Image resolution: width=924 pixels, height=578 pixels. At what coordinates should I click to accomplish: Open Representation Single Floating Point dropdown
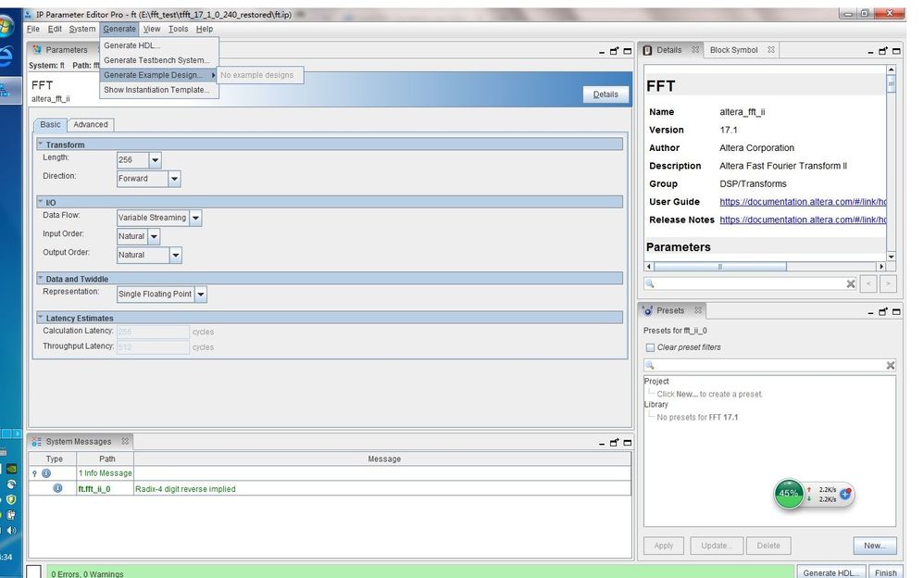click(200, 294)
